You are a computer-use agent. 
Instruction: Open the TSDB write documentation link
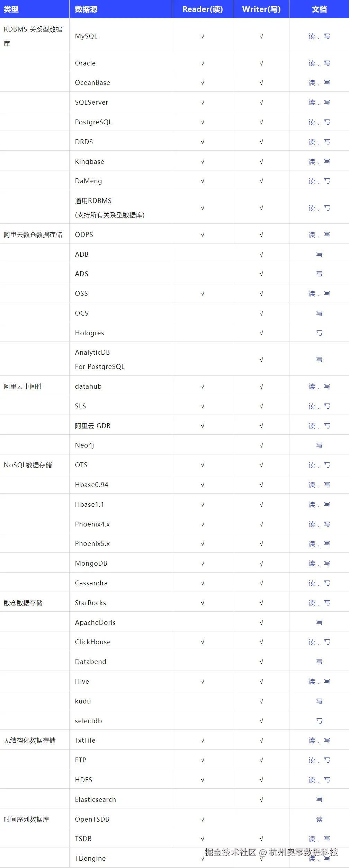(x=327, y=839)
